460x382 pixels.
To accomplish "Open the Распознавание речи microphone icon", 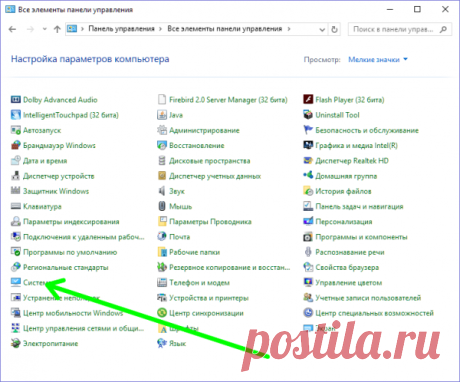I will 308,252.
